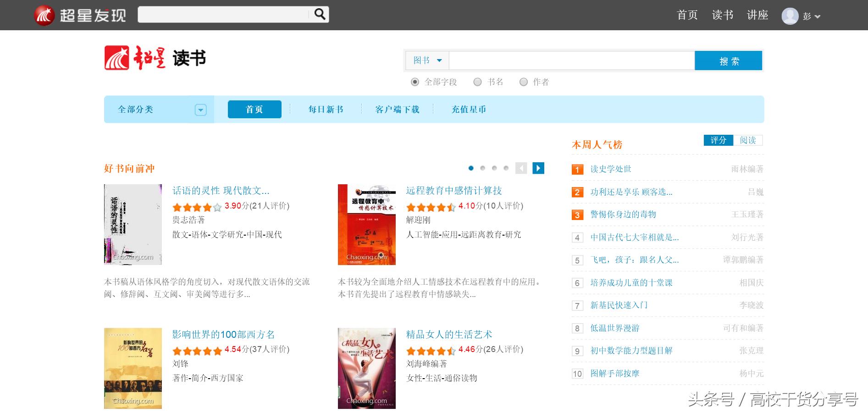Select the 书名 radio button
Viewport: 868px width, 413px height.
477,82
